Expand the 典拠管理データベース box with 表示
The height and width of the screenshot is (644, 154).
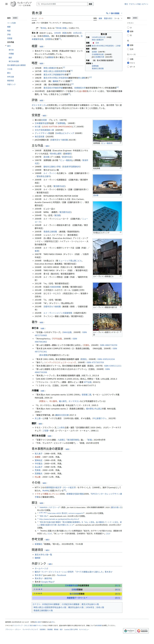(x=117, y=598)
